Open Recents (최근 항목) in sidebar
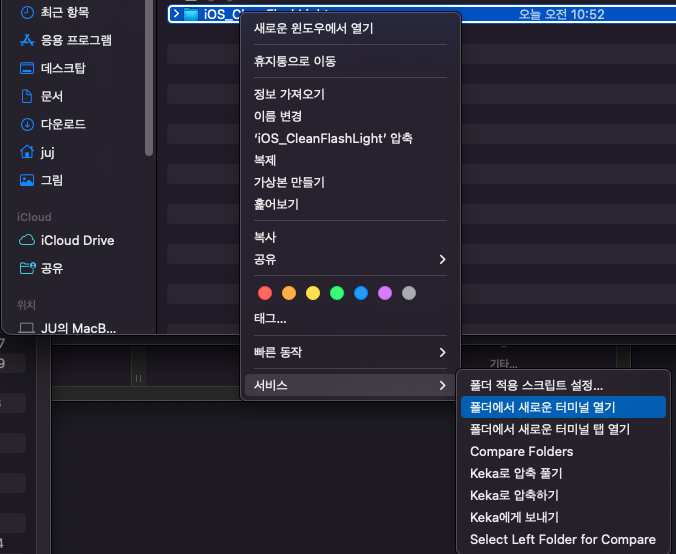676x554 pixels. tap(54, 13)
